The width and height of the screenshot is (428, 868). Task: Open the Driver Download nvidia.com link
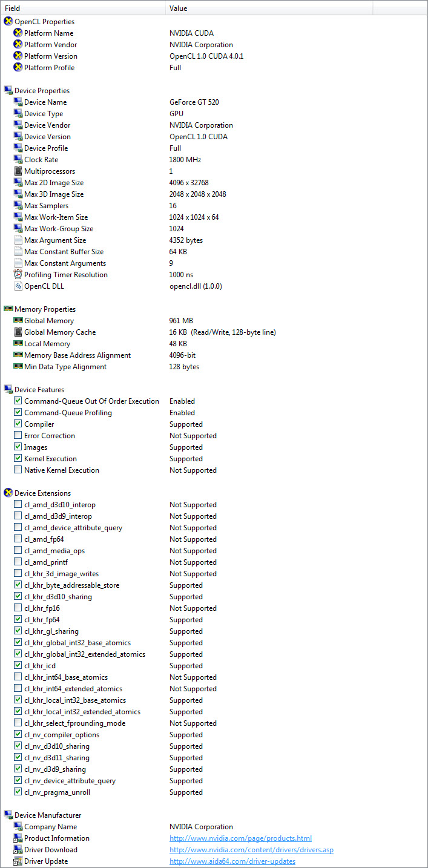pyautogui.click(x=251, y=850)
